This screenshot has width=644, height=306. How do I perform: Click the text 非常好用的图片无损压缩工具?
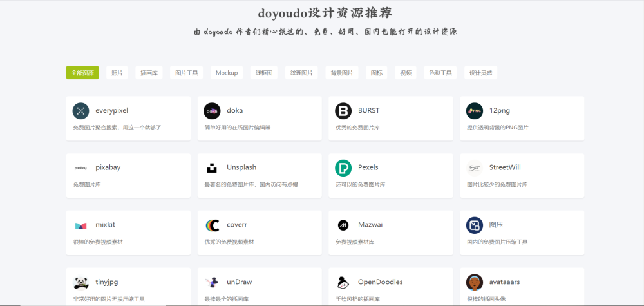(109, 299)
